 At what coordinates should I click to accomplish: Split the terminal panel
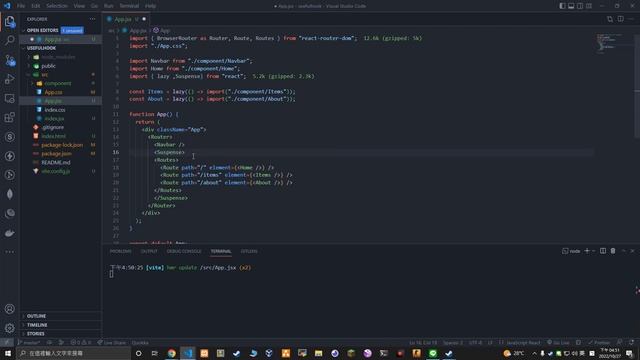[x=603, y=251]
